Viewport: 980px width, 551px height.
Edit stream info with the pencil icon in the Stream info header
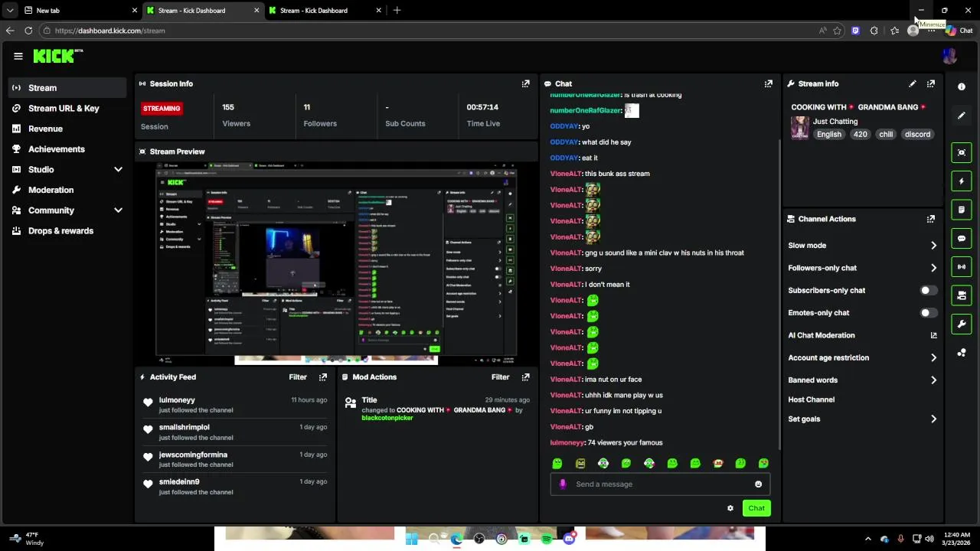[x=912, y=83]
